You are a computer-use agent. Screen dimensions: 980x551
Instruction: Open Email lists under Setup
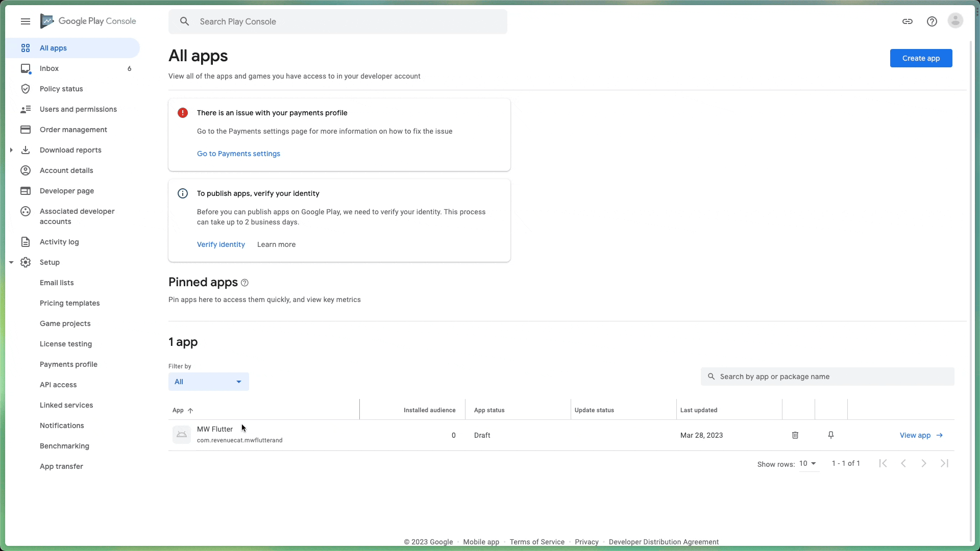point(57,283)
